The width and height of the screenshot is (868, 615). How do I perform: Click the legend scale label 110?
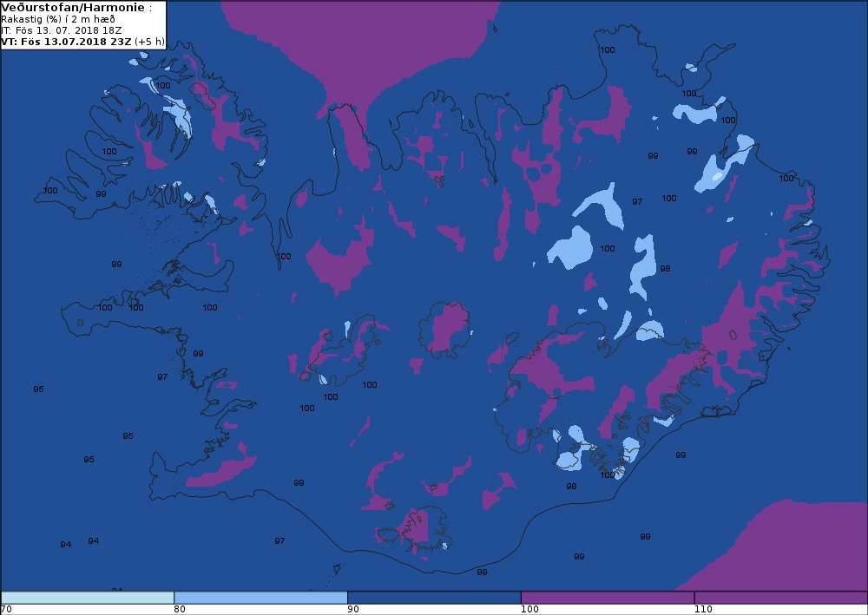pos(703,609)
